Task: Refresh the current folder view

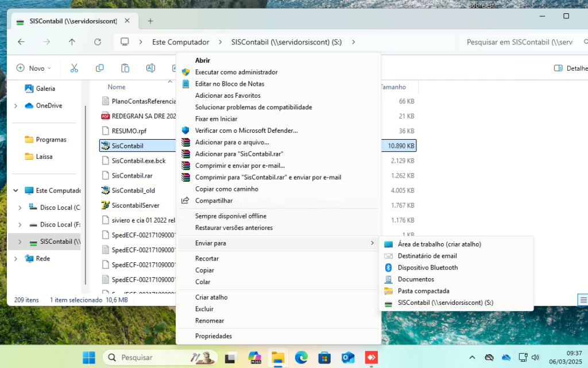Action: click(98, 42)
